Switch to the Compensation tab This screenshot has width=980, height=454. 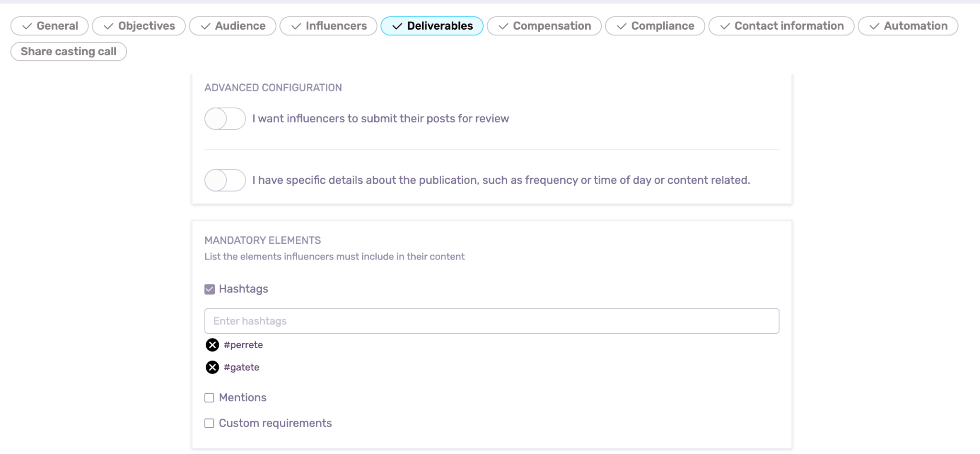pyautogui.click(x=544, y=26)
